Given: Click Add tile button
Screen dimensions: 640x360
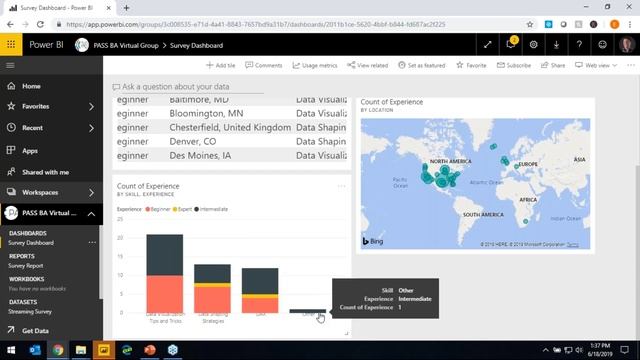Looking at the screenshot, I should point(220,65).
